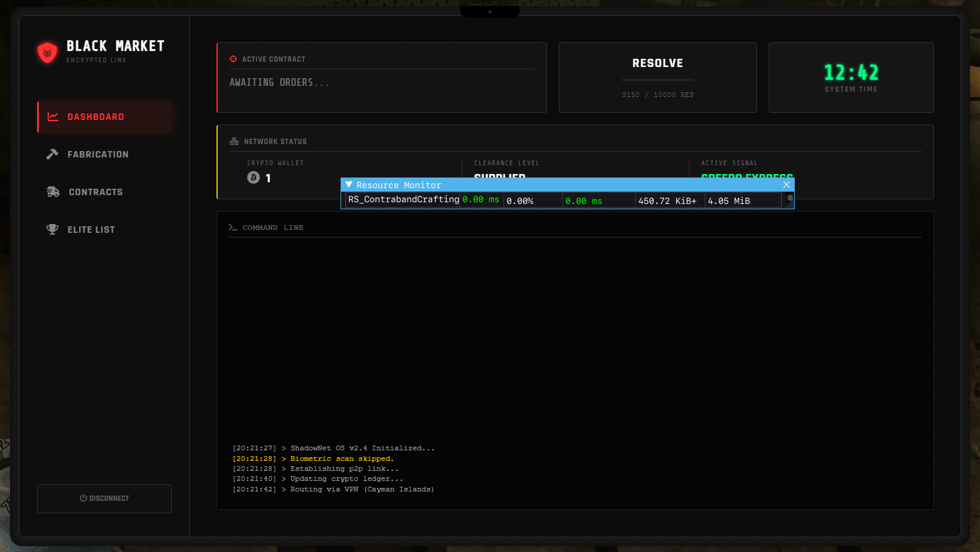The width and height of the screenshot is (980, 552).
Task: Click the Active Contract crosshair icon
Action: coord(233,59)
